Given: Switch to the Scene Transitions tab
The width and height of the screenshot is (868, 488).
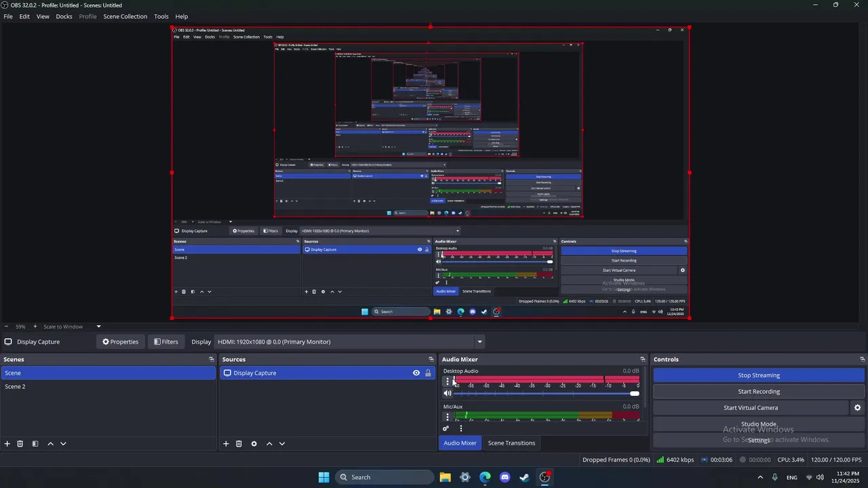Looking at the screenshot, I should (511, 443).
